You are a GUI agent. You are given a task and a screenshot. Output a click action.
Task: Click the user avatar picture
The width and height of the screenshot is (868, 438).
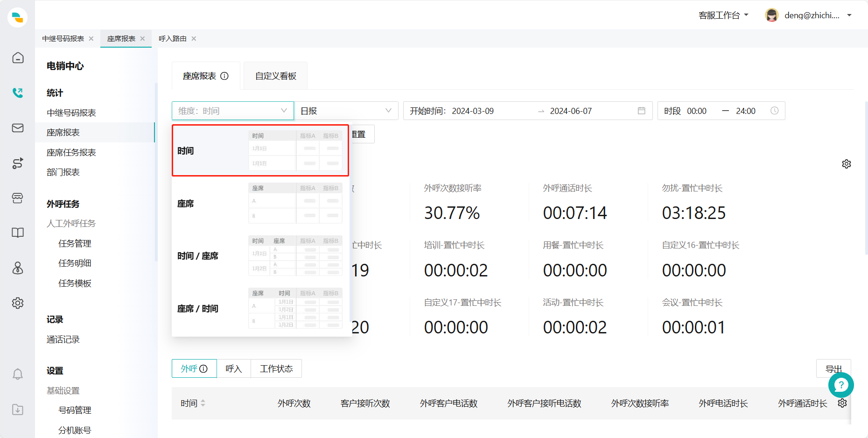[x=772, y=15]
